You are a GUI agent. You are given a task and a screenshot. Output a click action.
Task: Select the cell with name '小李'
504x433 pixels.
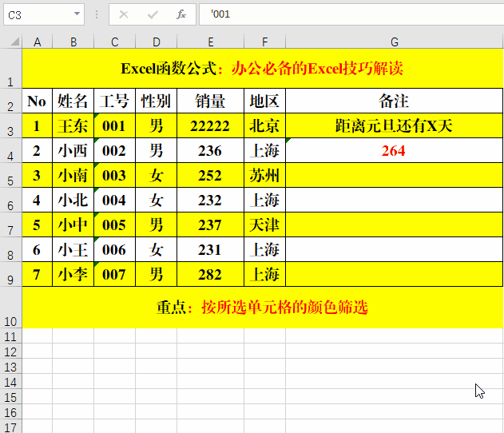coord(73,274)
